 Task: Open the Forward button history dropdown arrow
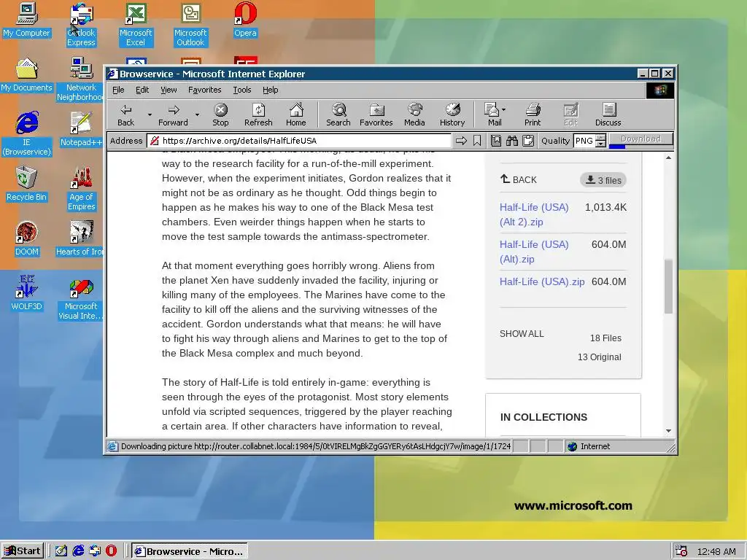197,114
